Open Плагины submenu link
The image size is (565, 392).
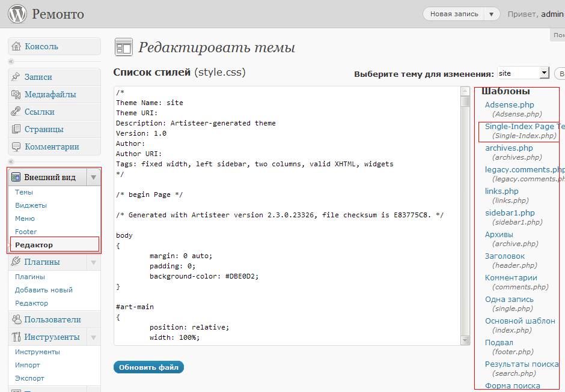tap(30, 277)
